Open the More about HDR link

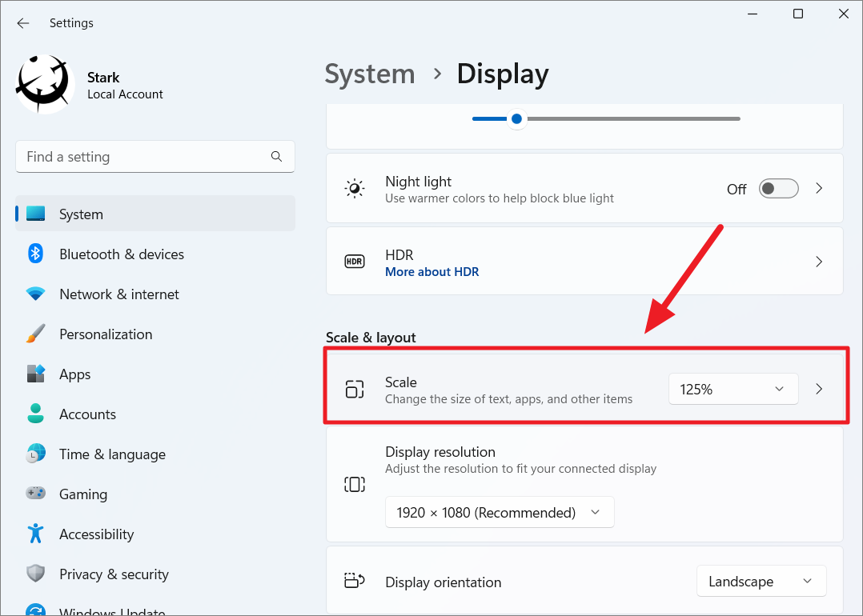click(431, 272)
